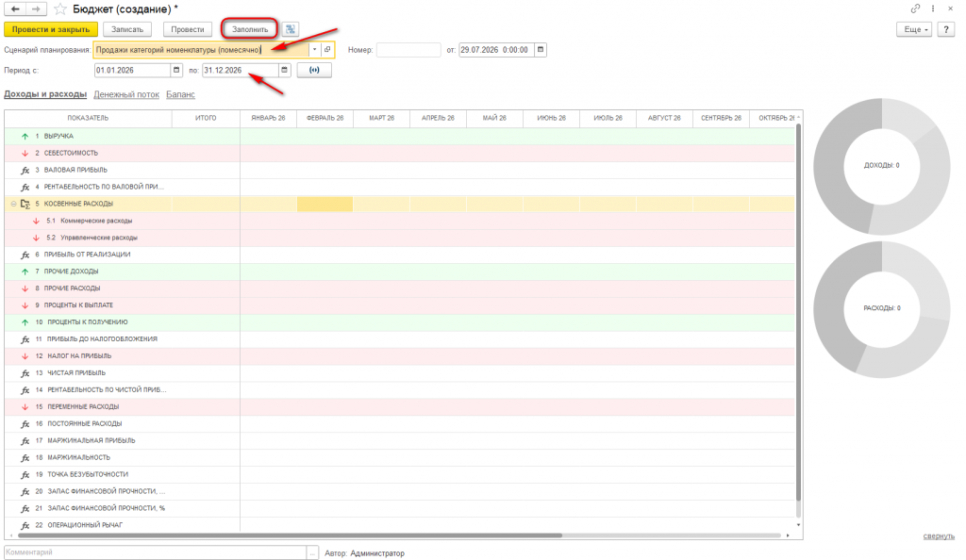This screenshot has height=560, width=966.
Task: Click the Заполнить button
Action: (250, 29)
